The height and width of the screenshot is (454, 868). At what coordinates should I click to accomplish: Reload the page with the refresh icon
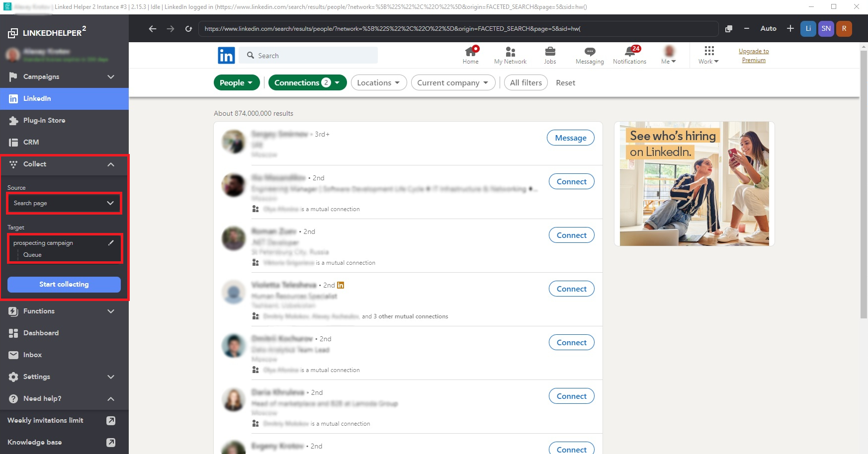(188, 29)
